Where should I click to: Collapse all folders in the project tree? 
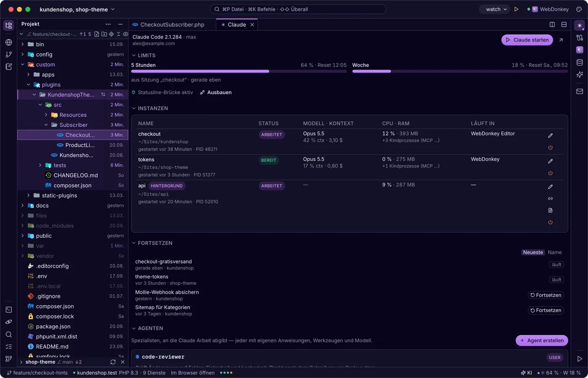[x=118, y=34]
